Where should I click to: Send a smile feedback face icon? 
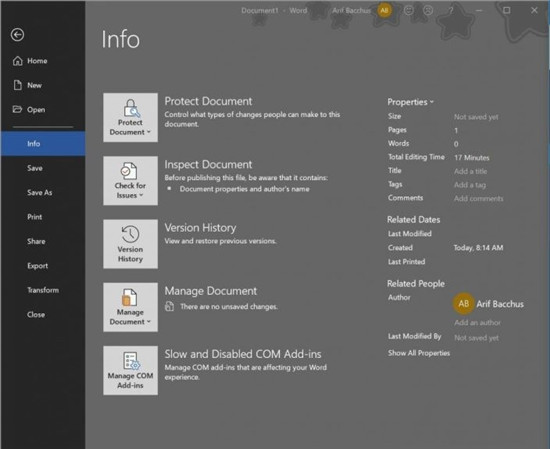[x=409, y=11]
